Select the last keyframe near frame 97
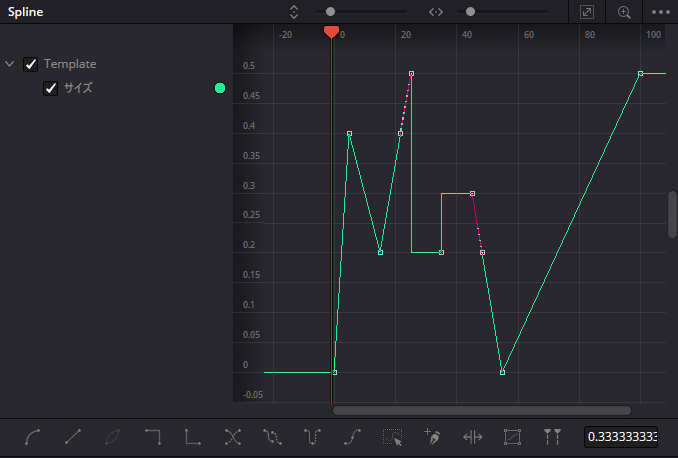 (640, 74)
